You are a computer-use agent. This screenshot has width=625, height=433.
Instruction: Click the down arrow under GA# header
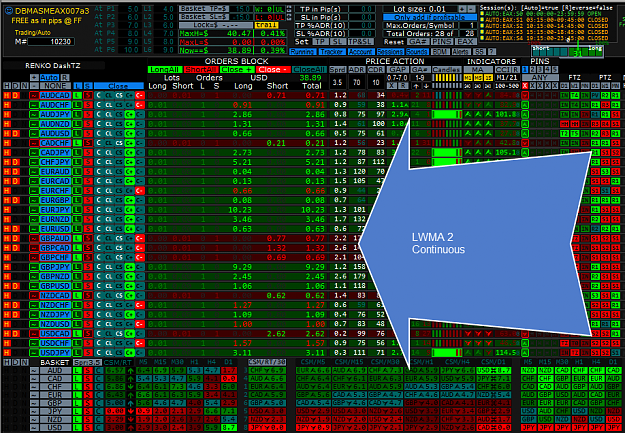point(426,86)
